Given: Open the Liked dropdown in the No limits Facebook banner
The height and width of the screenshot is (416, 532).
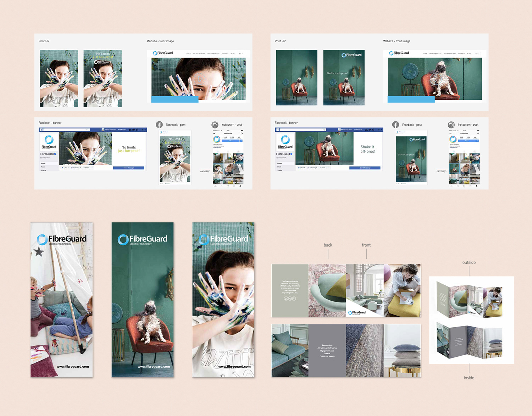Looking at the screenshot, I should [65, 168].
